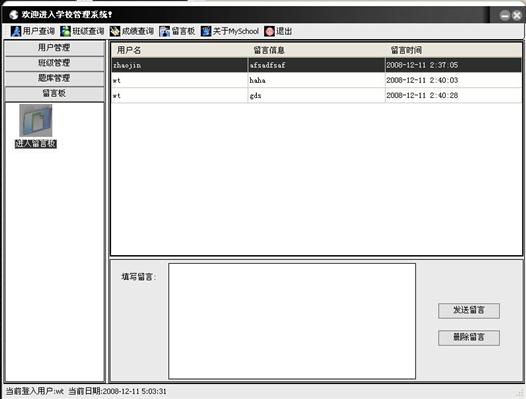Select the haha message cell
The image size is (526, 399).
317,80
